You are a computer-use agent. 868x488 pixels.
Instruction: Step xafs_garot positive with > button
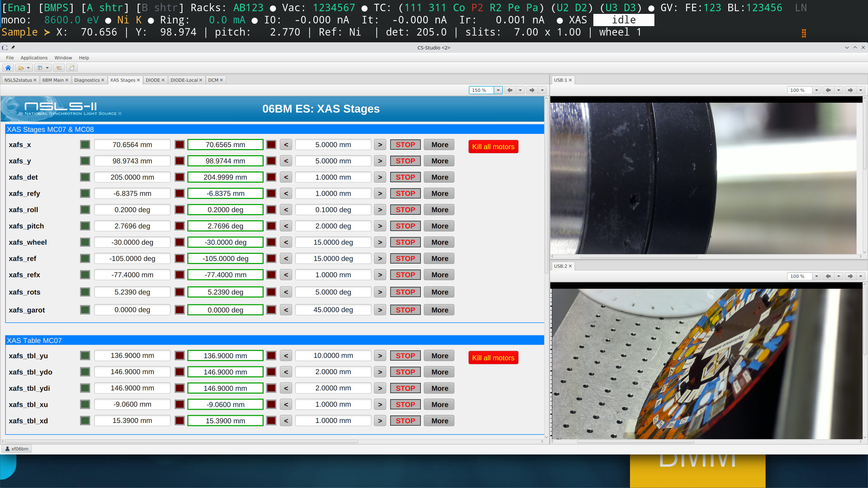click(380, 310)
